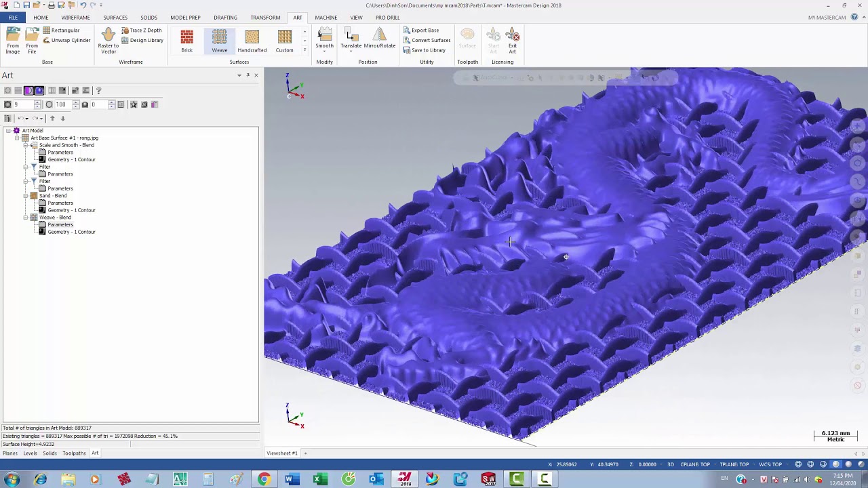Click the value 100 input field

pos(64,104)
